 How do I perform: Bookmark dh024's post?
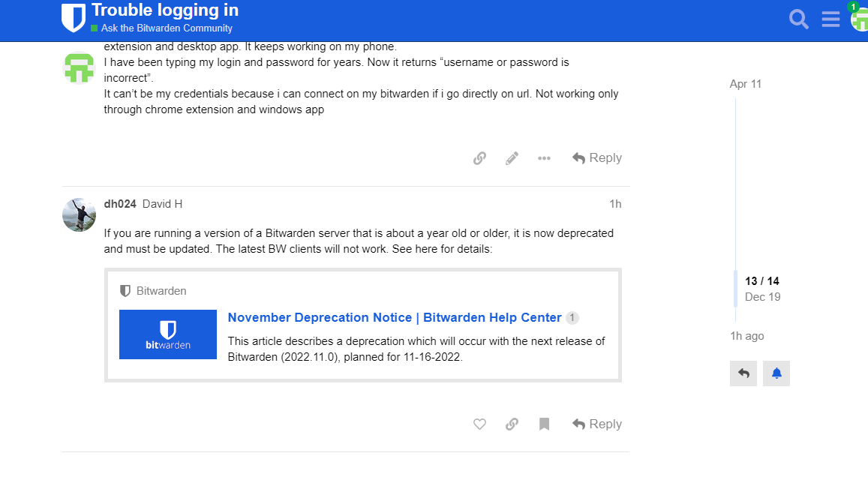point(544,424)
